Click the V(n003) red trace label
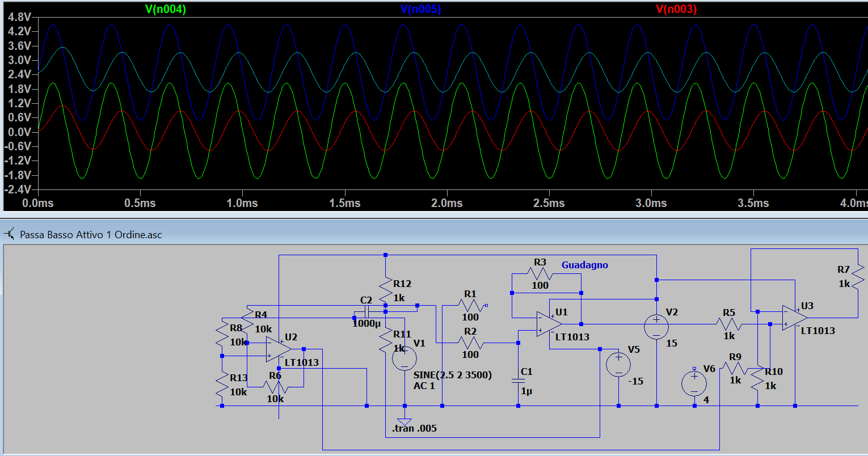Screen dimensions: 868x456 coord(676,9)
